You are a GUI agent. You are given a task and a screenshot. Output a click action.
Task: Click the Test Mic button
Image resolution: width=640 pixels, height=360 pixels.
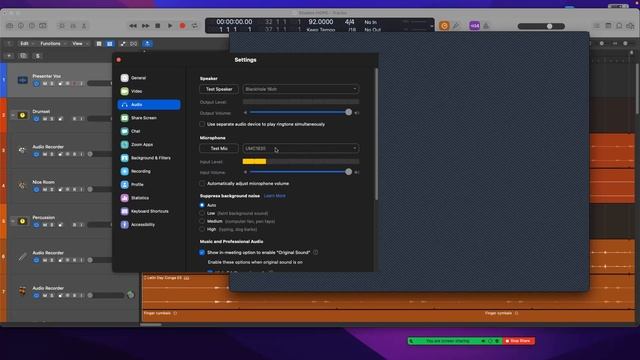219,149
